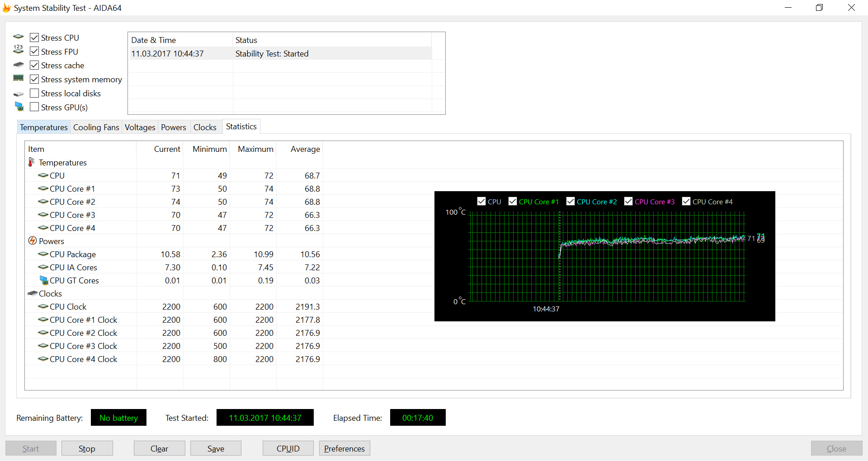This screenshot has height=461, width=868.
Task: Click the Maximum column header
Action: [x=253, y=149]
